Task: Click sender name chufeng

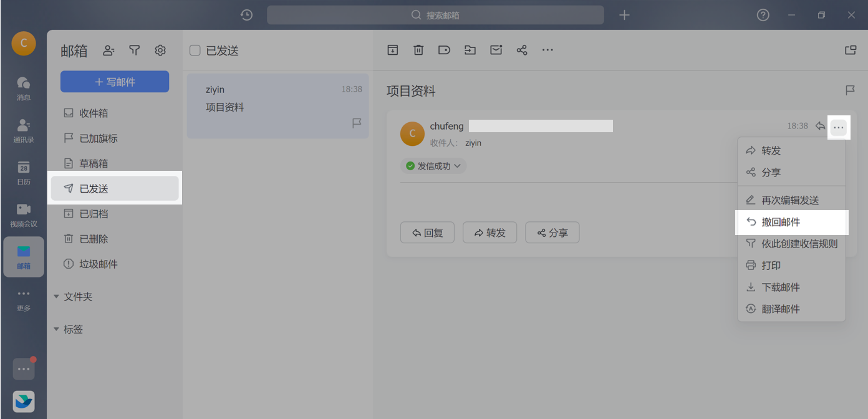Action: coord(447,127)
